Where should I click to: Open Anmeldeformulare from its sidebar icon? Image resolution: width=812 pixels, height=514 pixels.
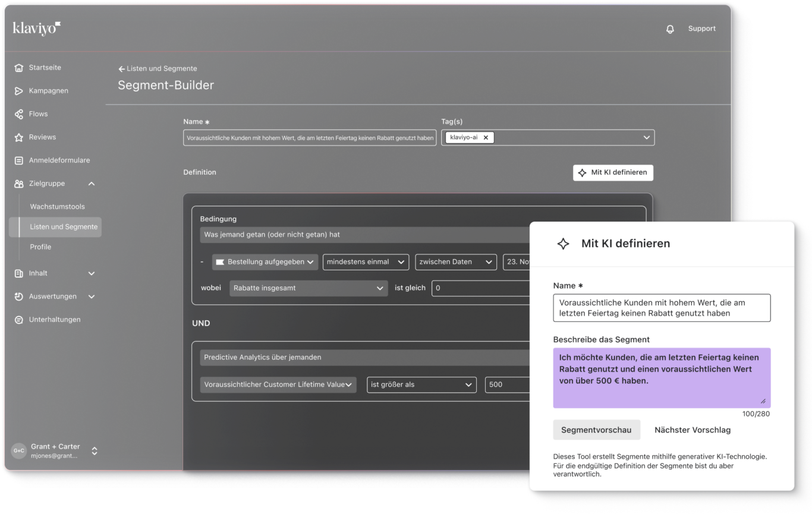click(18, 160)
